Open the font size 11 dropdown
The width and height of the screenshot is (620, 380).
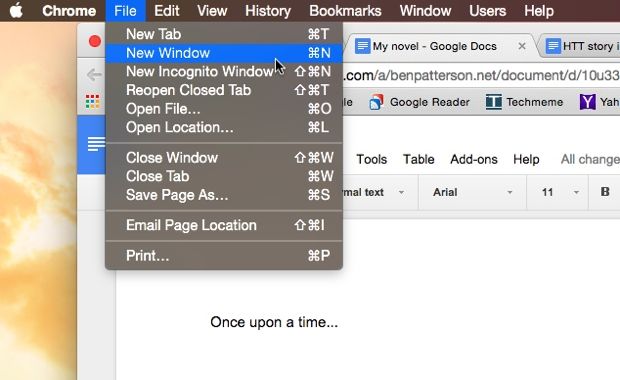pos(559,192)
